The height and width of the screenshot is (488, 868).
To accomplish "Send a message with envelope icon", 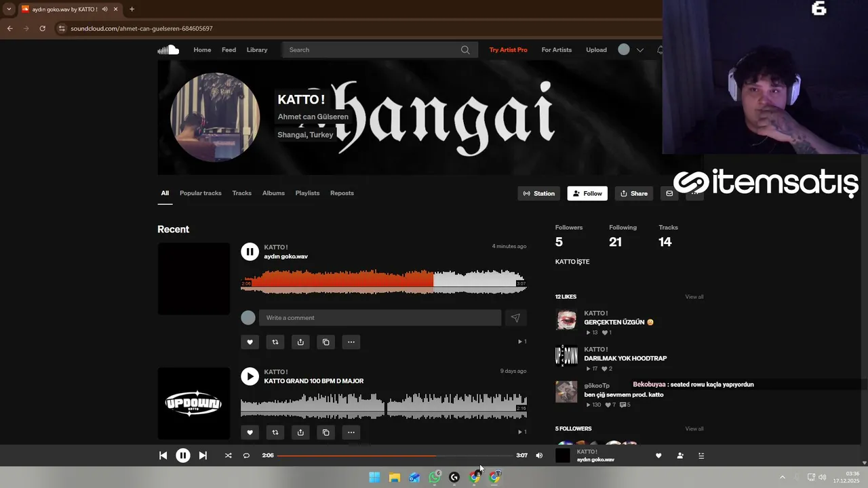I will coord(669,193).
